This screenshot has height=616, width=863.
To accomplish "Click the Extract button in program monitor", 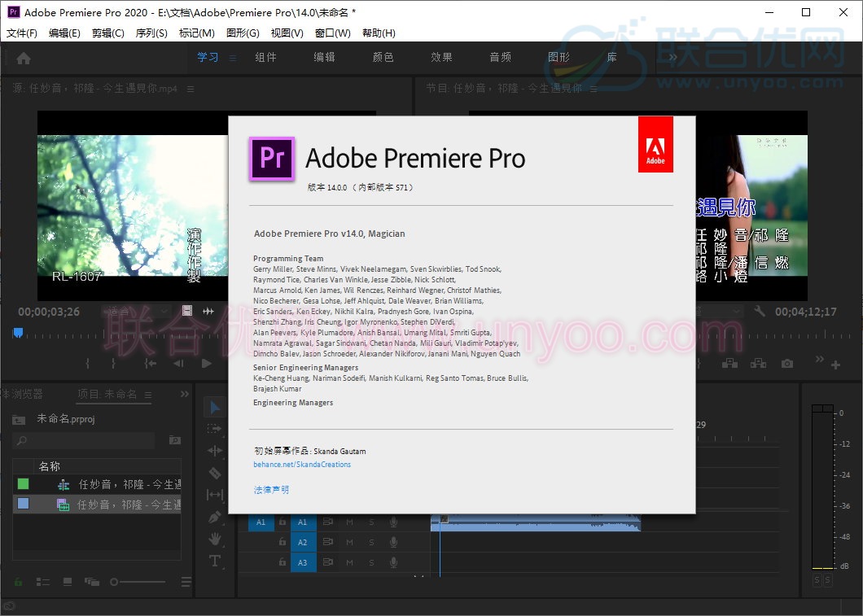I will (759, 364).
